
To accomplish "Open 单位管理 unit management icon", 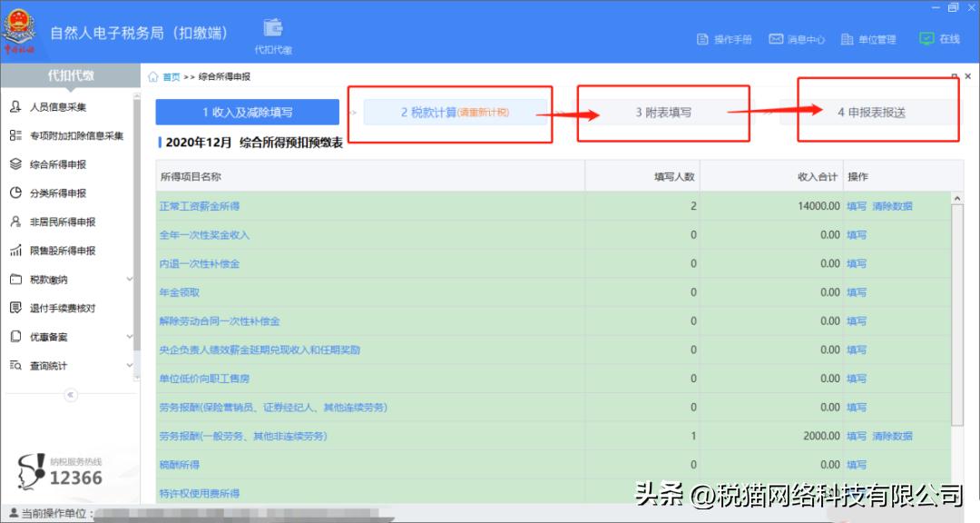I will point(848,38).
